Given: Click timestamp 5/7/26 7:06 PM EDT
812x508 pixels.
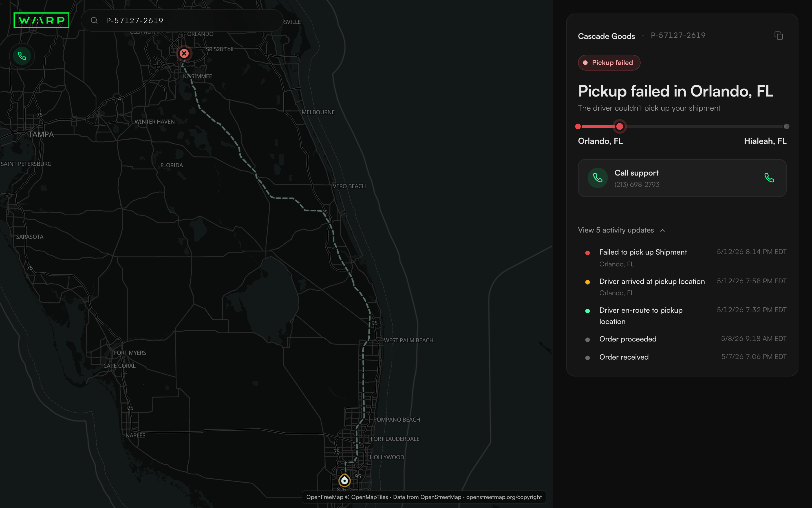Looking at the screenshot, I should (754, 357).
